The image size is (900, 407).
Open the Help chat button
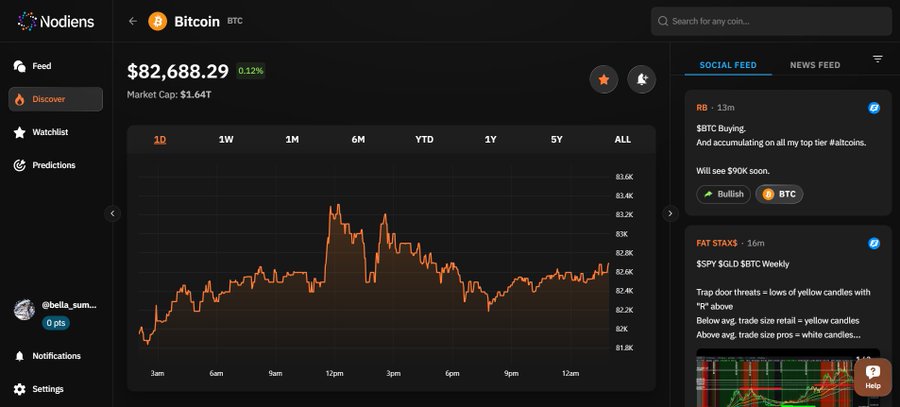tap(872, 377)
